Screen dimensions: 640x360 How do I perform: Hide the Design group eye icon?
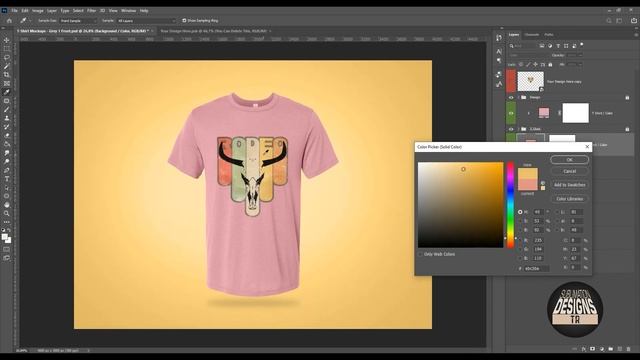point(511,98)
